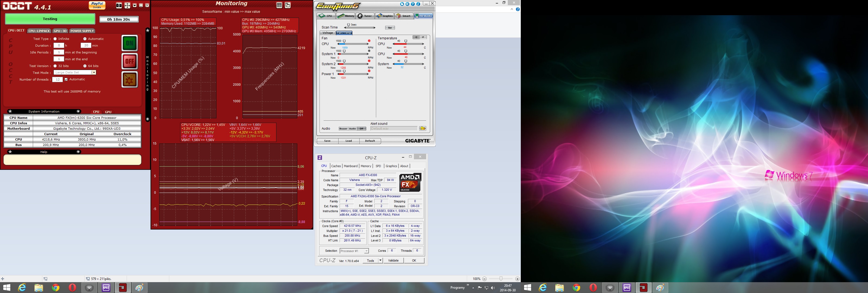Viewport: 868px width, 293px height.
Task: Click the Validate button in CPU-Z
Action: 393,260
